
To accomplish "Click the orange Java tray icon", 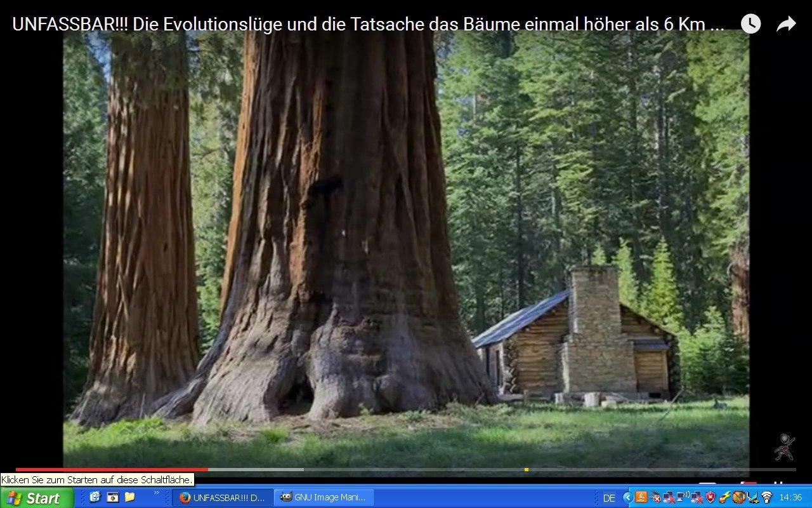I will click(x=641, y=498).
